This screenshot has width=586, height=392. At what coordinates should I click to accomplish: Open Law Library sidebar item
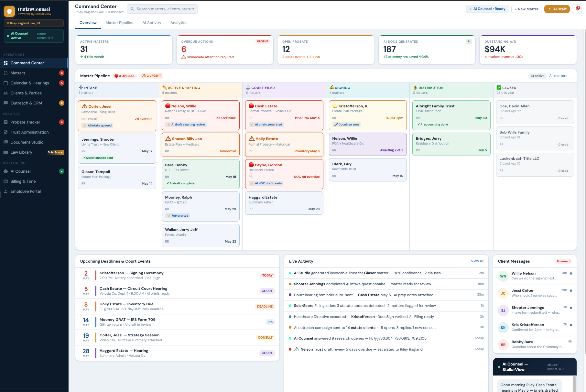coord(21,152)
